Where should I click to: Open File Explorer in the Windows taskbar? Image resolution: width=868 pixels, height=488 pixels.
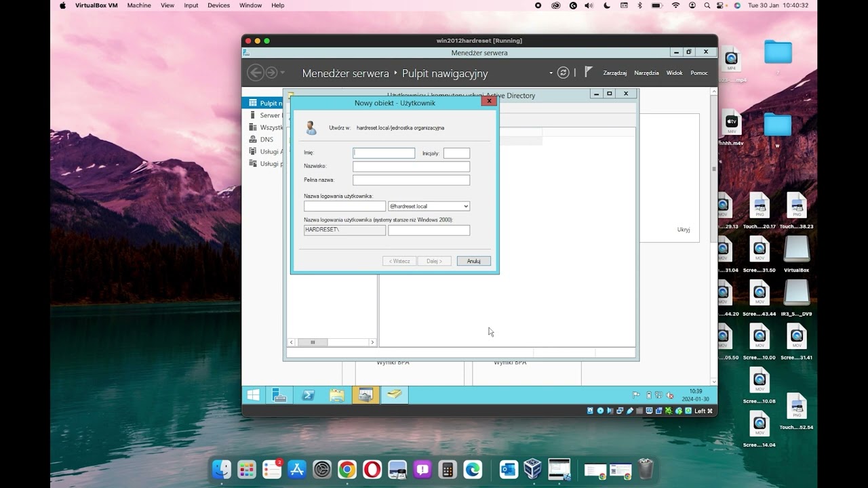click(337, 395)
